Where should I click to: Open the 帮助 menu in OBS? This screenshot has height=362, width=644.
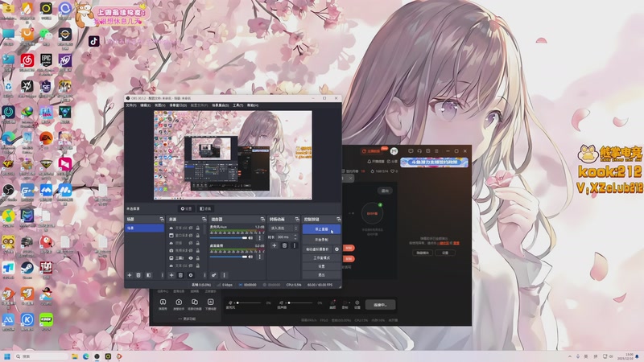point(253,105)
